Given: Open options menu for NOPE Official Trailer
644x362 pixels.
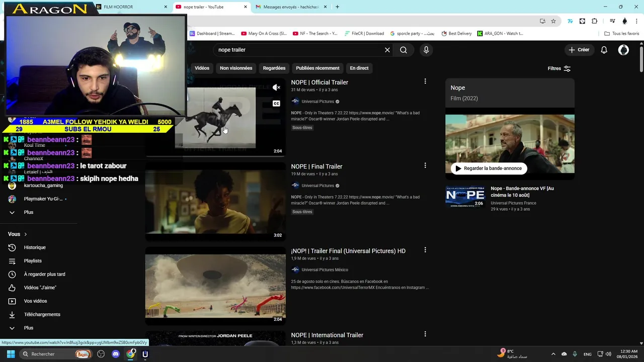Looking at the screenshot, I should pyautogui.click(x=425, y=81).
